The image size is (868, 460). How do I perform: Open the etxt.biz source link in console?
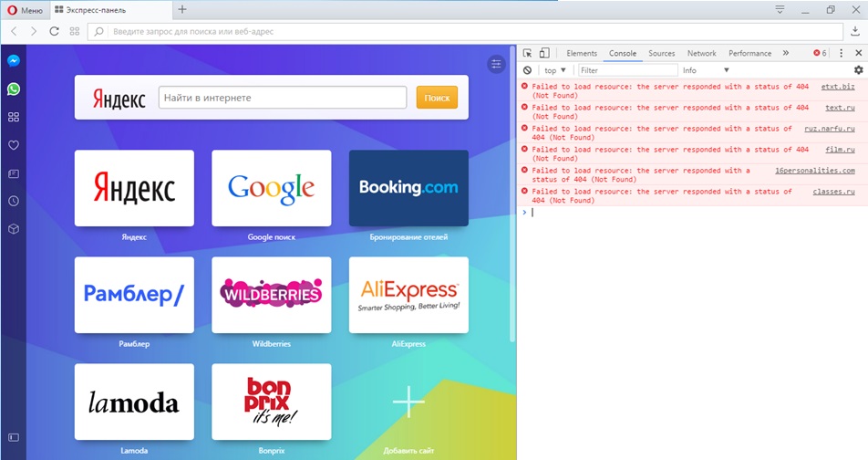click(x=838, y=87)
